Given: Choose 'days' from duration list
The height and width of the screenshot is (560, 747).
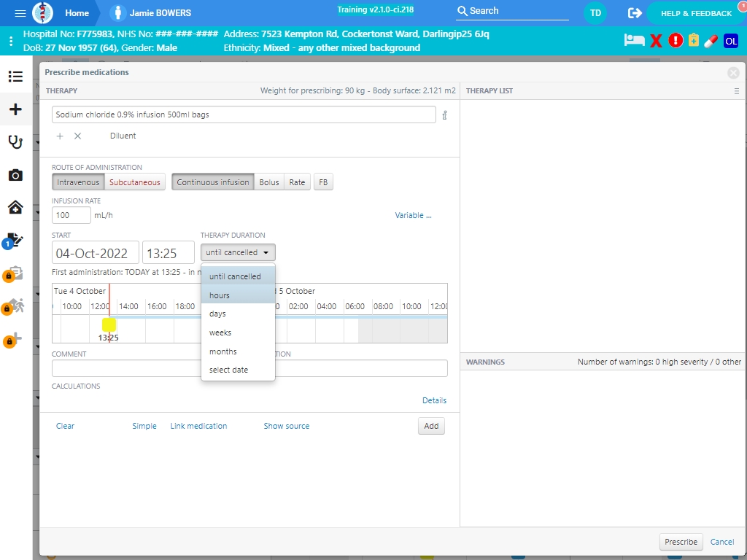Looking at the screenshot, I should coord(239,314).
